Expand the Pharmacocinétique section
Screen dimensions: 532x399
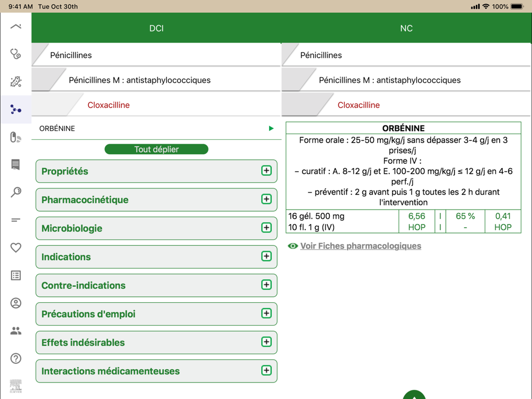click(x=156, y=200)
